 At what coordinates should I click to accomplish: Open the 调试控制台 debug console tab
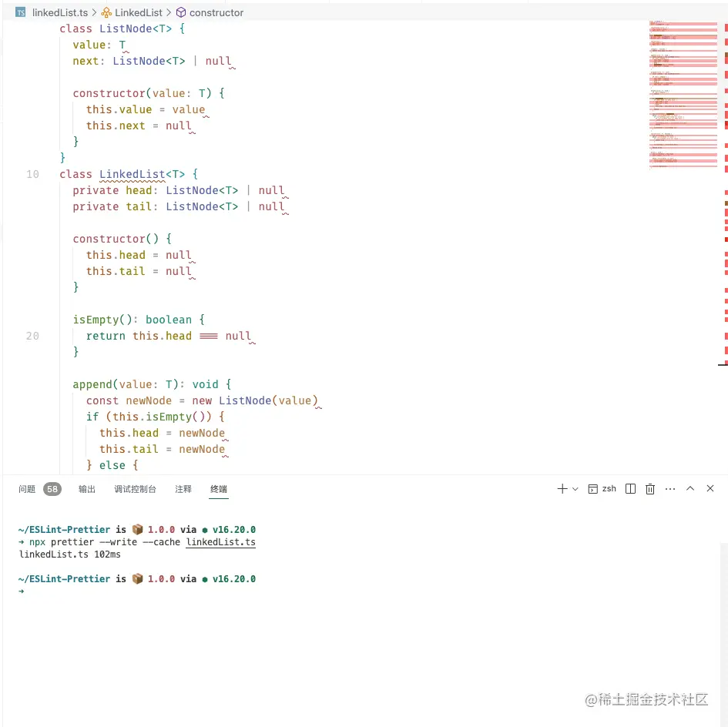pos(135,489)
